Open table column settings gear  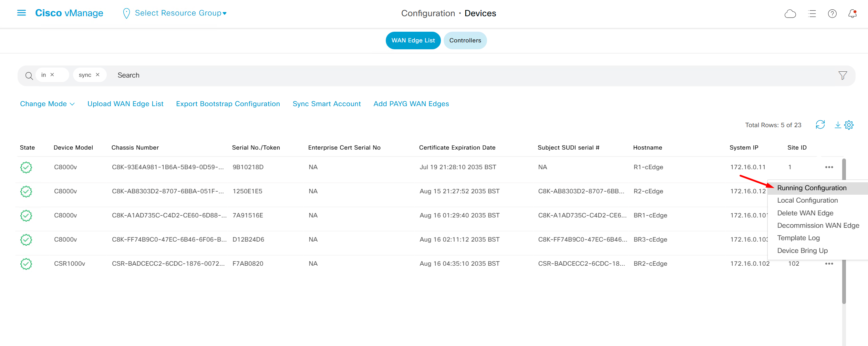(849, 125)
